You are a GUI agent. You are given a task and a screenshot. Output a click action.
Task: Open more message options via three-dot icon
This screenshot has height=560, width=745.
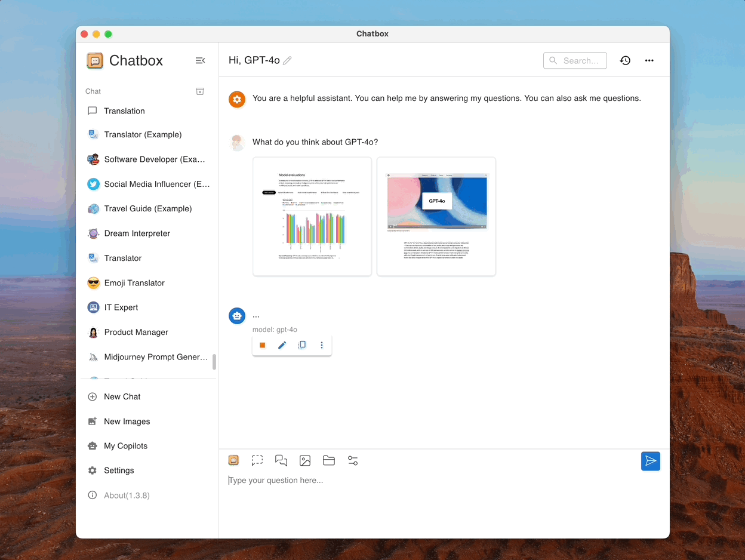(321, 345)
